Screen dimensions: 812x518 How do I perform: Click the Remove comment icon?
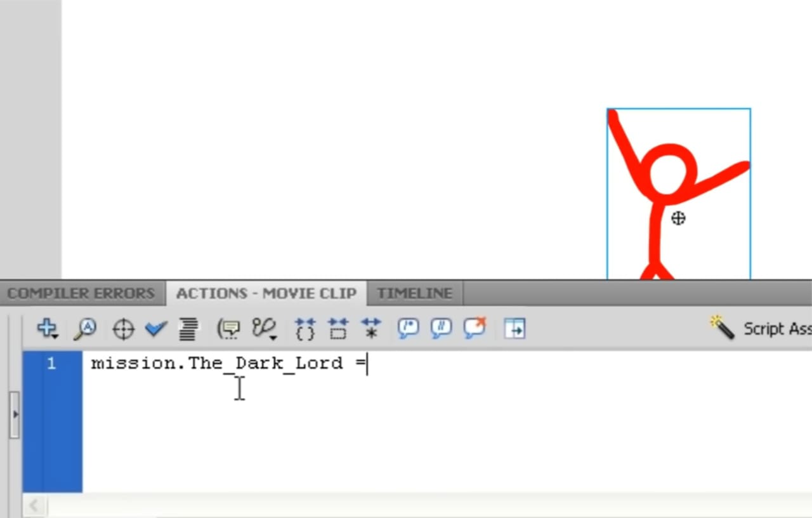[x=474, y=329]
